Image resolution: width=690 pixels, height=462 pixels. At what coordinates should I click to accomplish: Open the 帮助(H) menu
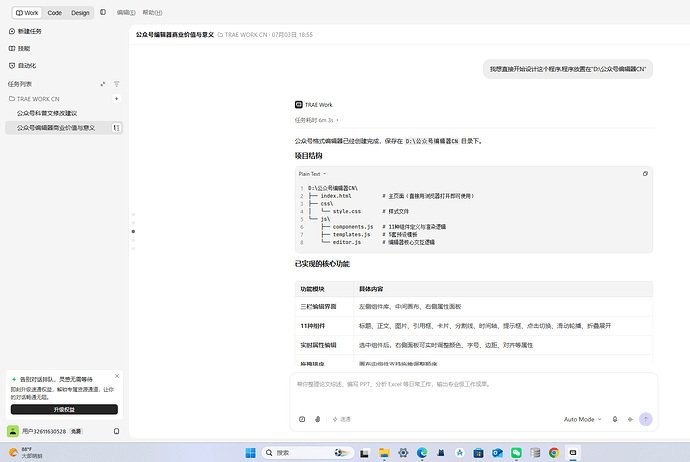[x=152, y=13]
